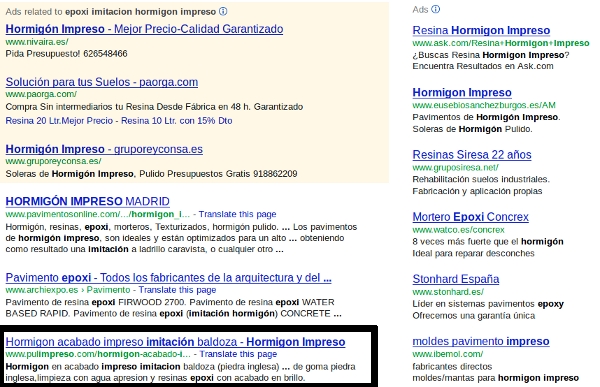
Task: Open 'Hormigón Impreso - Mejor Precio-Calidad Garantizado' ad
Action: point(144,29)
